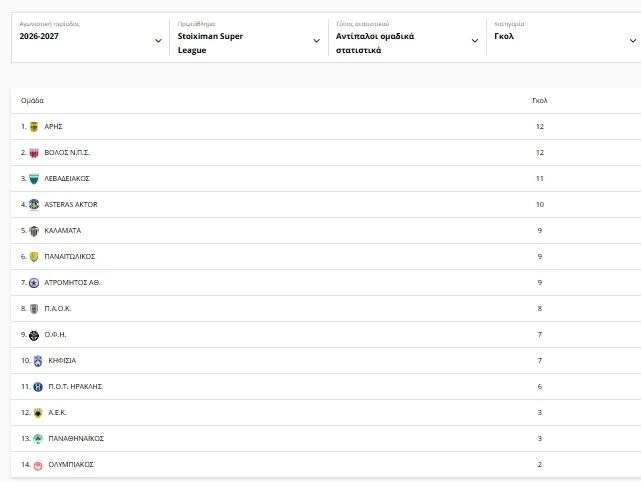The image size is (641, 482).
Task: Open the Α.Ε.Κ. team name link
Action: pos(57,413)
